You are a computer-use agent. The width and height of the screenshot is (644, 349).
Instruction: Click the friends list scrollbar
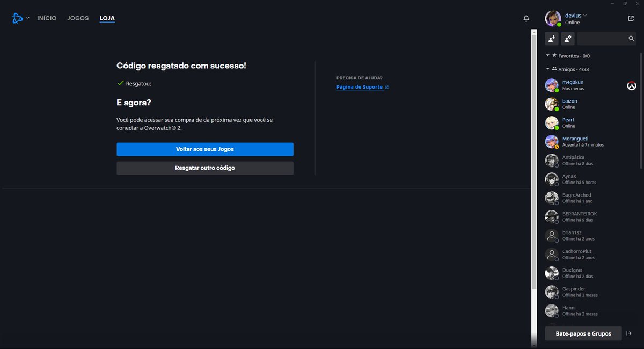pyautogui.click(x=641, y=110)
